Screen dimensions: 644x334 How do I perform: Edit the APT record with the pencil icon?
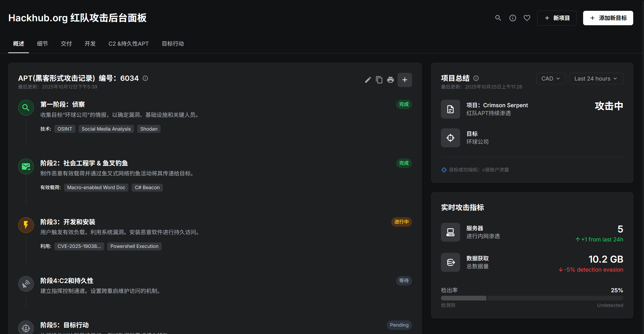tap(368, 80)
